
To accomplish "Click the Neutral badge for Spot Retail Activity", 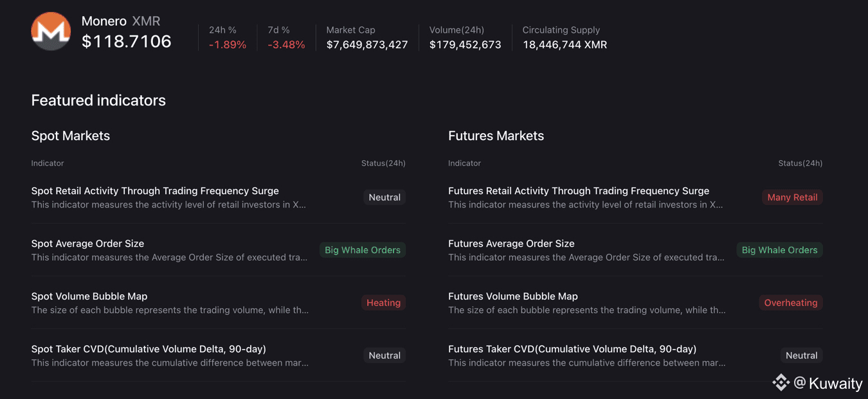I will (384, 197).
